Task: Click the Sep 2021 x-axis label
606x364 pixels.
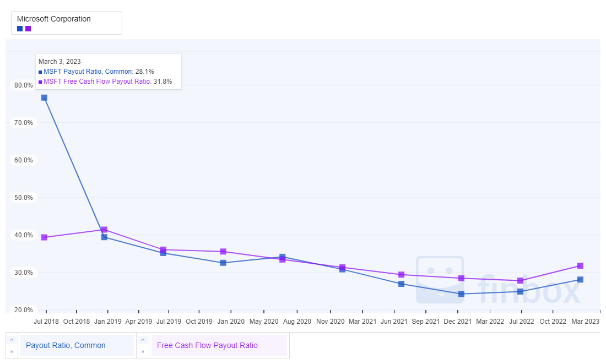Action: tap(426, 322)
